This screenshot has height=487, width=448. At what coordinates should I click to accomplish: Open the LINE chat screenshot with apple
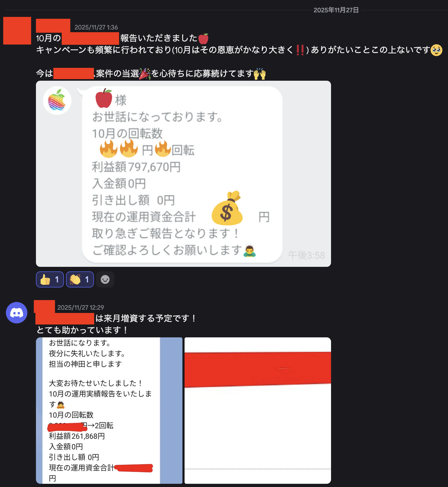(183, 174)
